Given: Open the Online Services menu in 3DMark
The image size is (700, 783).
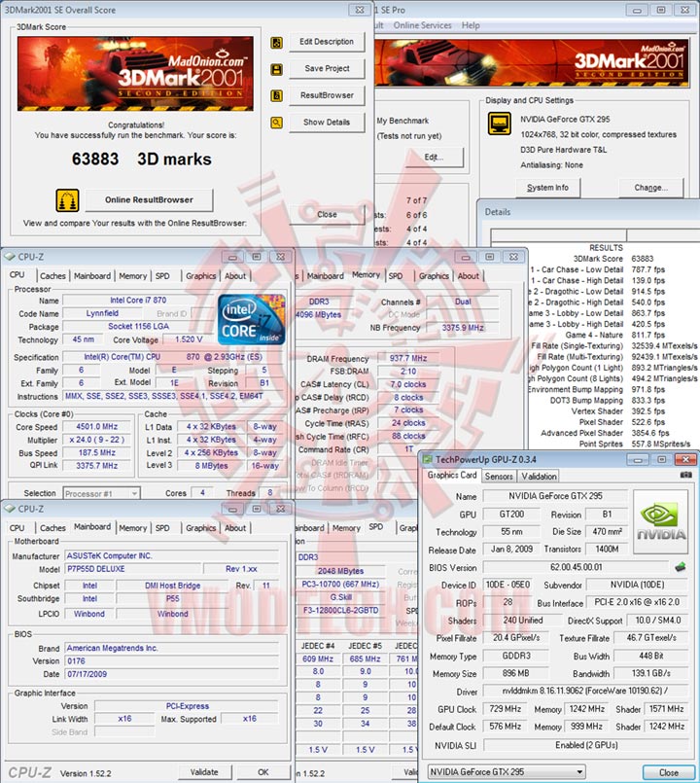Looking at the screenshot, I should pyautogui.click(x=422, y=25).
